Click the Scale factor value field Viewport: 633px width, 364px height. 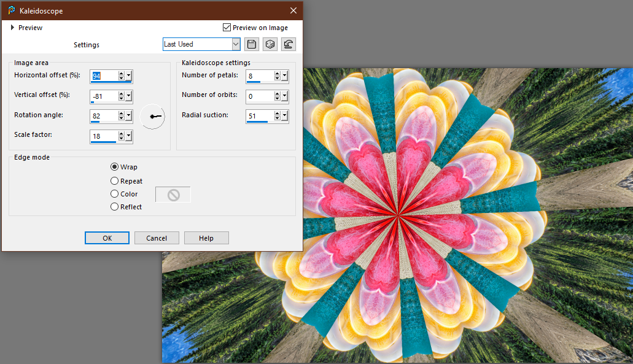tap(104, 136)
